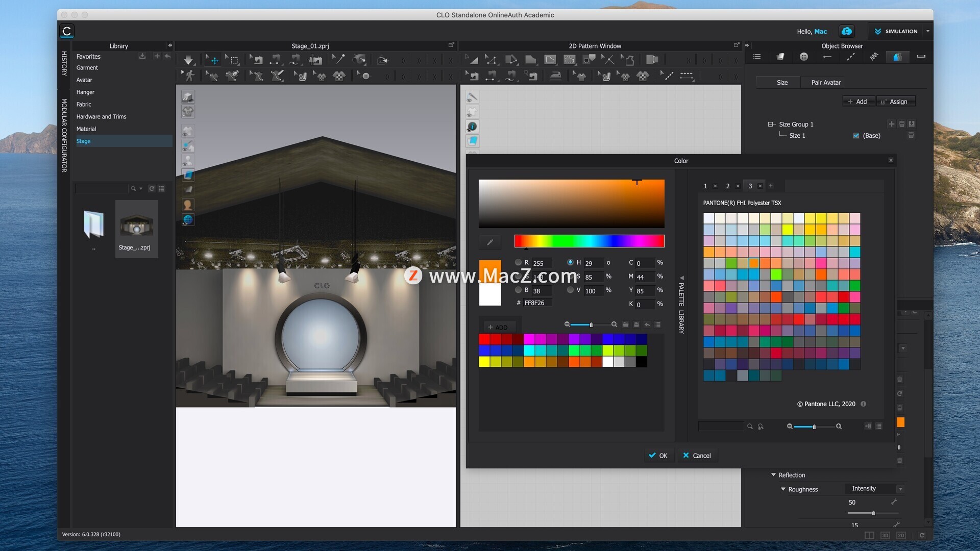Select the avatar walking pose tool

click(188, 76)
